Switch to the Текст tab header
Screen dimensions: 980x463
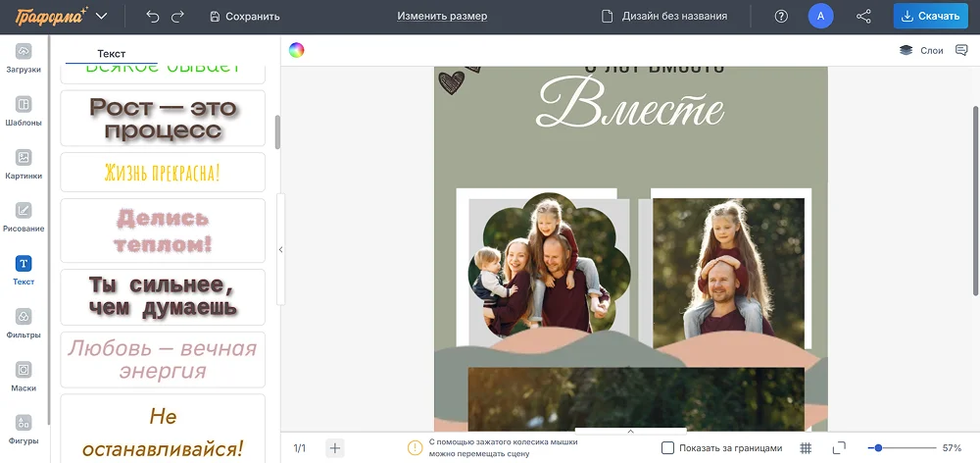pyautogui.click(x=112, y=54)
